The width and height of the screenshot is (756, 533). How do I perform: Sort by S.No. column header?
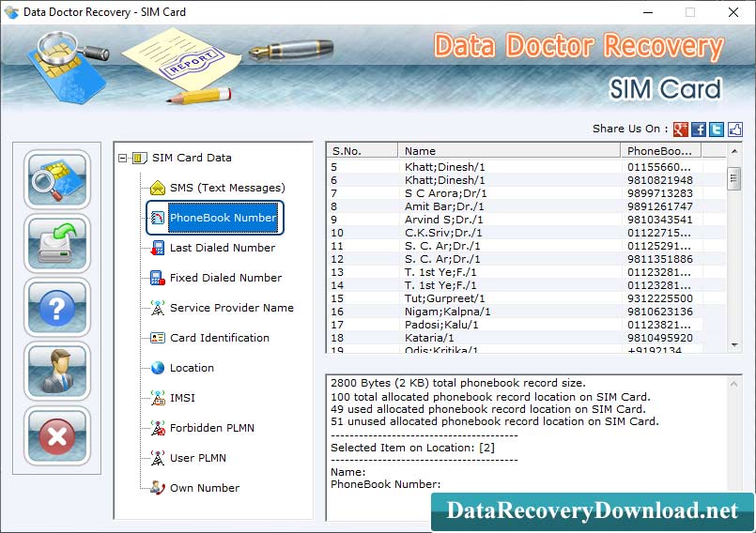click(363, 151)
